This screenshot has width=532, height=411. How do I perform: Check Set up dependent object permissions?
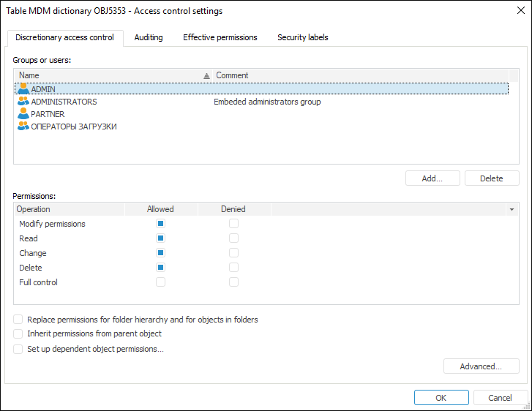pyautogui.click(x=18, y=349)
